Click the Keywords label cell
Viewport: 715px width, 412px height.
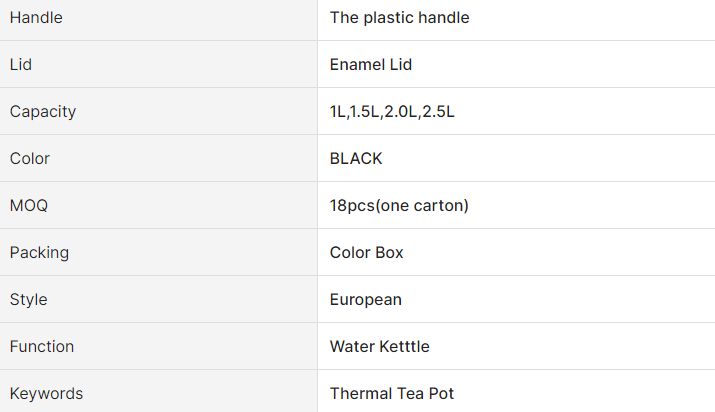(x=46, y=394)
